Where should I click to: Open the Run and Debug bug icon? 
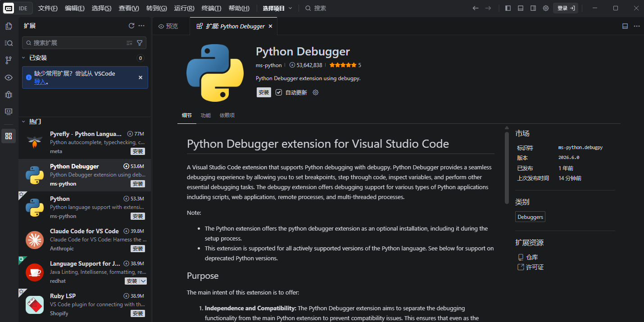point(9,95)
